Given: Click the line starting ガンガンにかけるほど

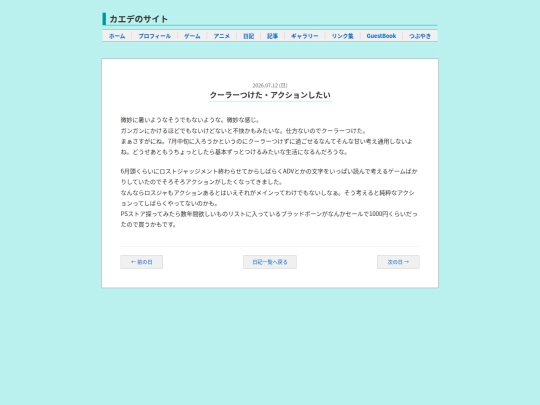Looking at the screenshot, I should (243, 131).
